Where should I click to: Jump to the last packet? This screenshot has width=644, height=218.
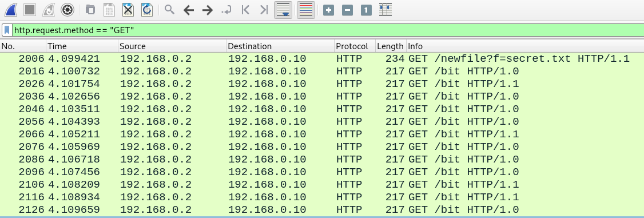[264, 10]
